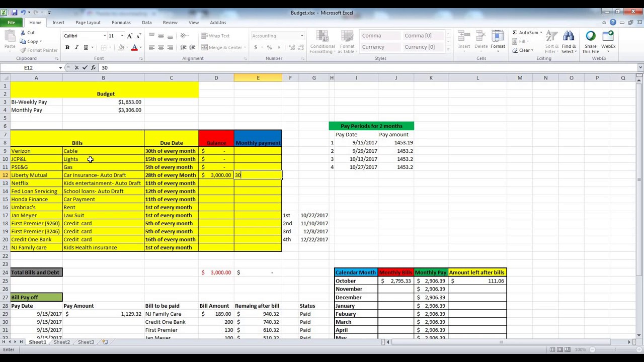Click the font color A icon
Image resolution: width=644 pixels, height=362 pixels.
pos(134,47)
